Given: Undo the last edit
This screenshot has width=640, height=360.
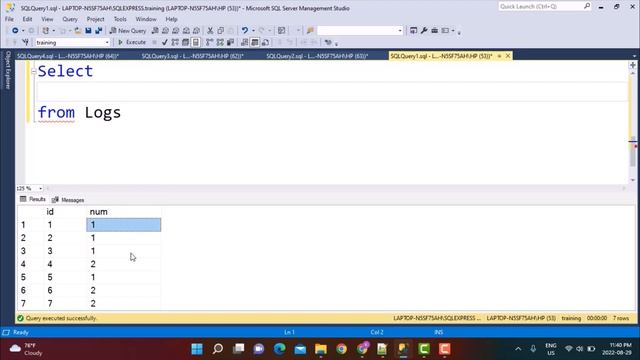Looking at the screenshot, I should coord(245,31).
